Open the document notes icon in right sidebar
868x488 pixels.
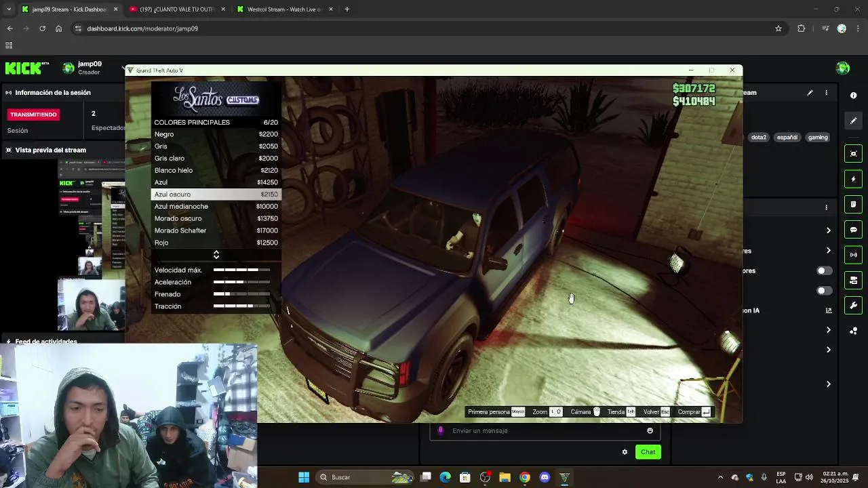(x=853, y=204)
